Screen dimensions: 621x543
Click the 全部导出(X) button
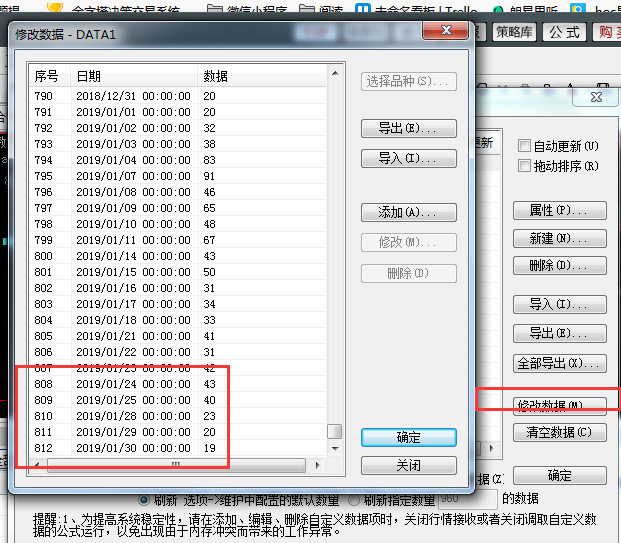tap(560, 363)
